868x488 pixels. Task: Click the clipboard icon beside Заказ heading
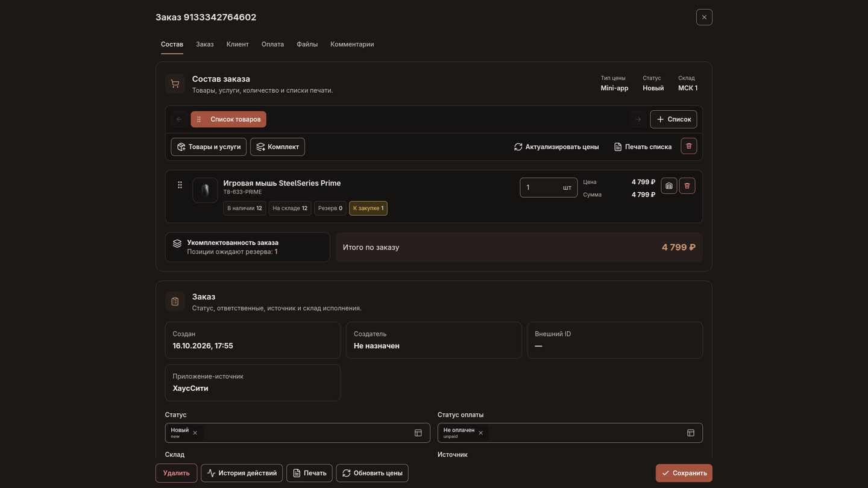coord(175,301)
